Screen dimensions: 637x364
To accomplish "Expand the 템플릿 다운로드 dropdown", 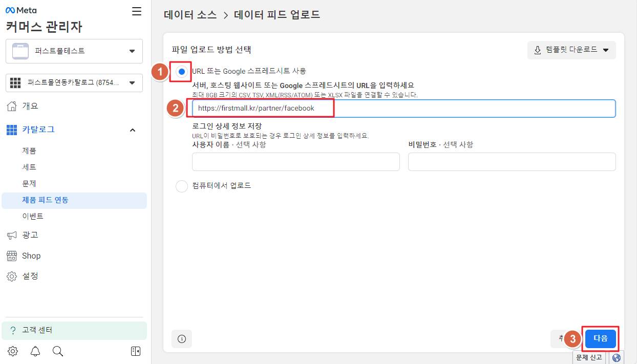I will point(571,50).
